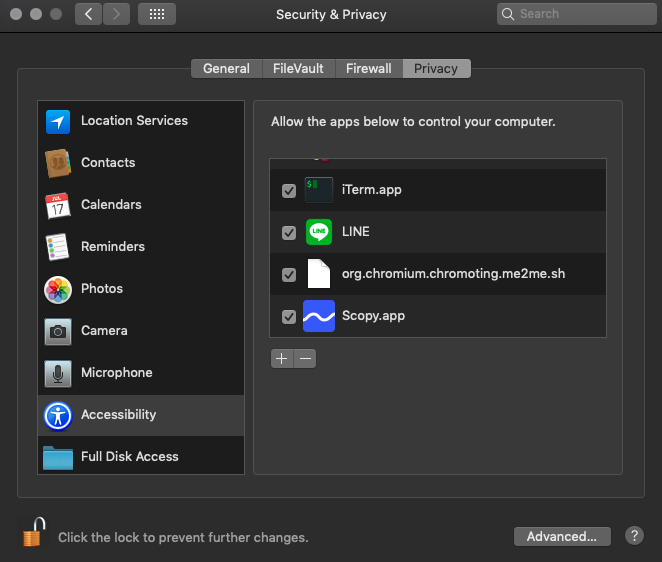The width and height of the screenshot is (662, 562).
Task: Select the LINE name text
Action: tap(355, 231)
